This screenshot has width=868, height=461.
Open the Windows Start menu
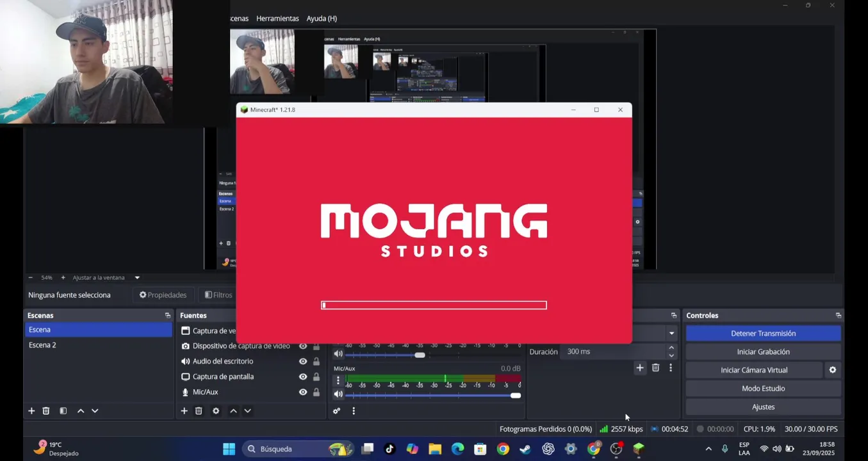(x=229, y=449)
